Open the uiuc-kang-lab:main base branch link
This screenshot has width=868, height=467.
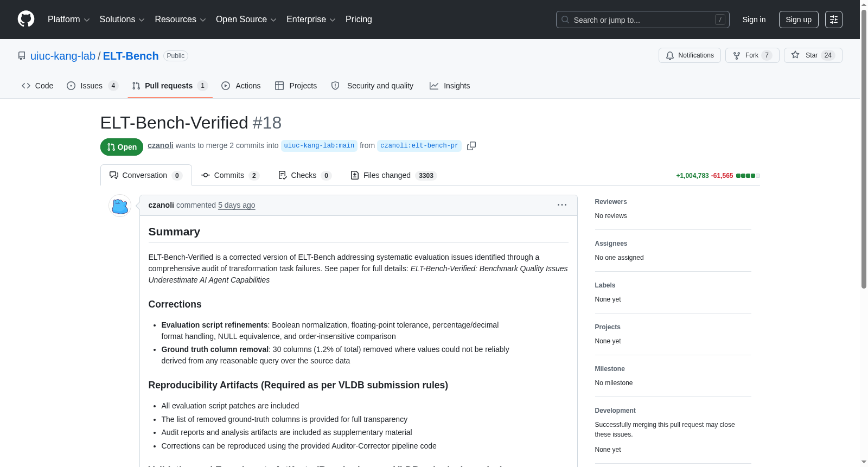[319, 146]
